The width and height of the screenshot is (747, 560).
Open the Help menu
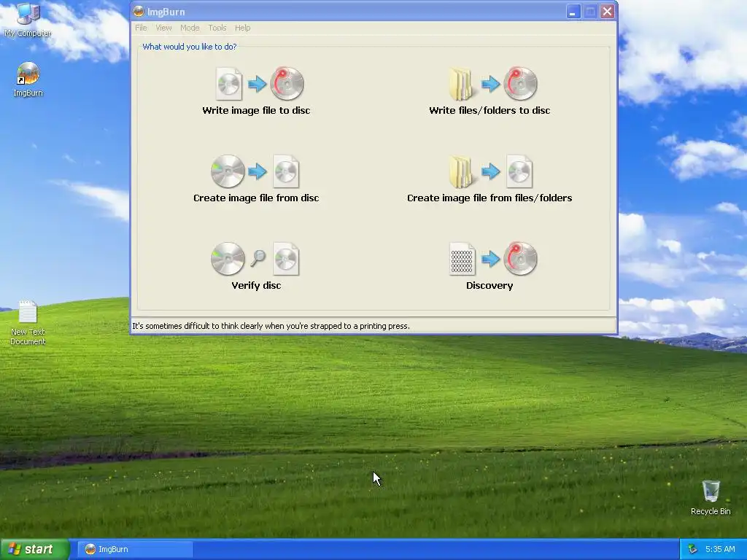(x=242, y=28)
